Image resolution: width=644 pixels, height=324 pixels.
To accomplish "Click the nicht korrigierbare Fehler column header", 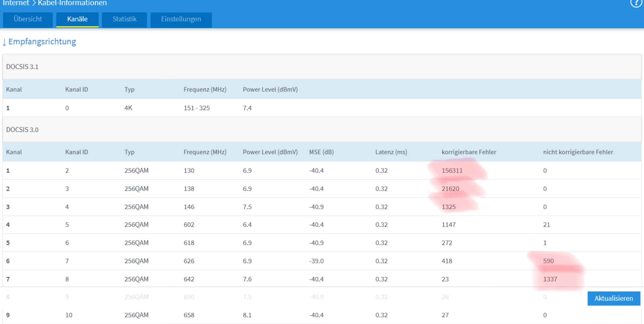I will [x=578, y=152].
